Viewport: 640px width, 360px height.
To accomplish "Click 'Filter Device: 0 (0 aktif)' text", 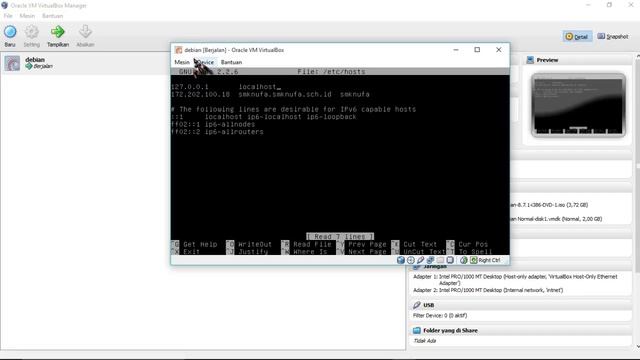I will [x=440, y=316].
